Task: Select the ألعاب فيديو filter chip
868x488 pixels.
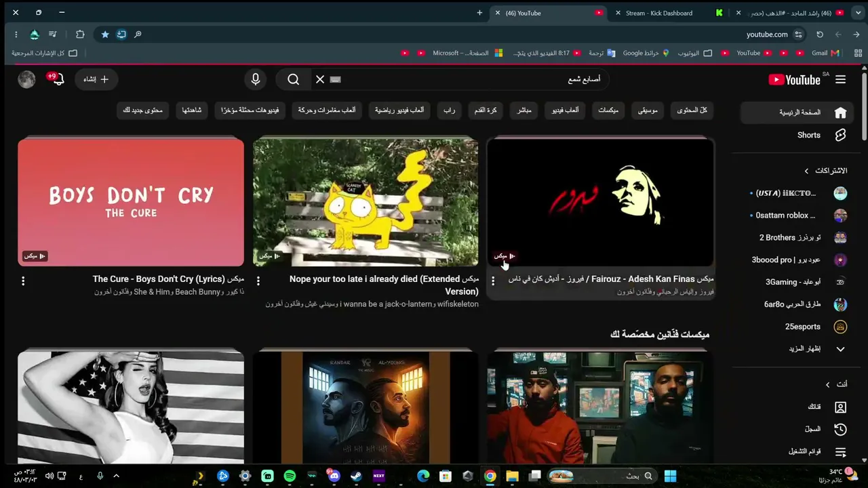Action: [565, 110]
